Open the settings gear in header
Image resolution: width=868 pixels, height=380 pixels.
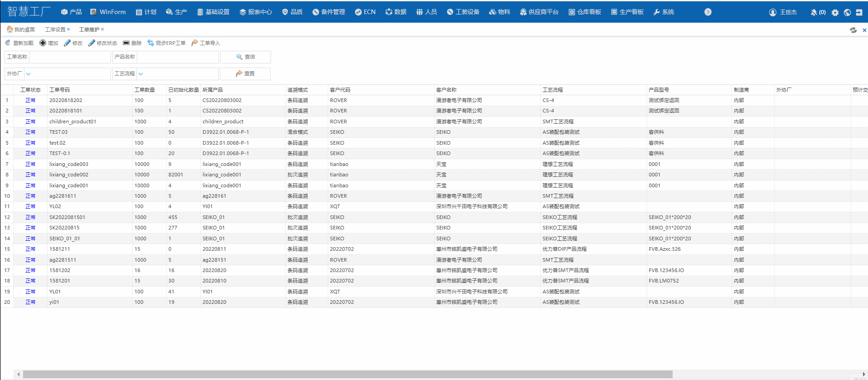click(x=835, y=12)
